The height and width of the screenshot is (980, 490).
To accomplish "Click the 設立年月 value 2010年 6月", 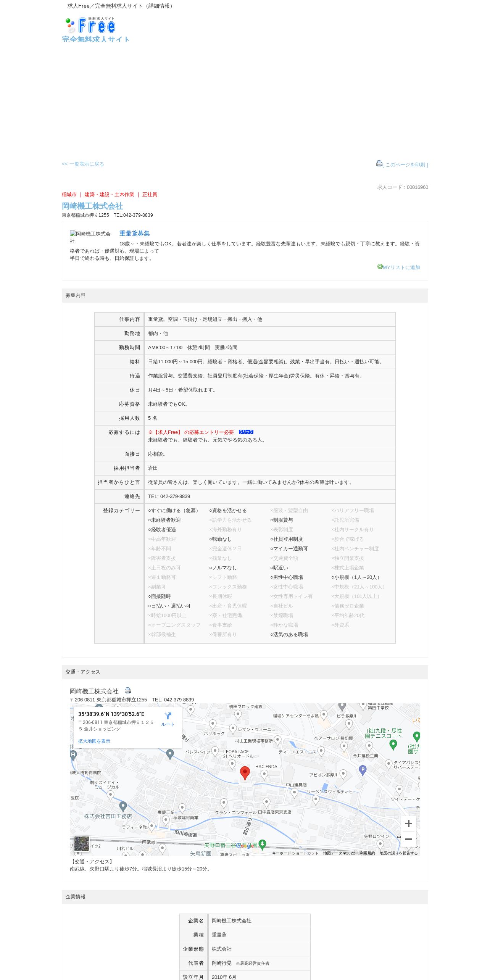I will (x=224, y=977).
